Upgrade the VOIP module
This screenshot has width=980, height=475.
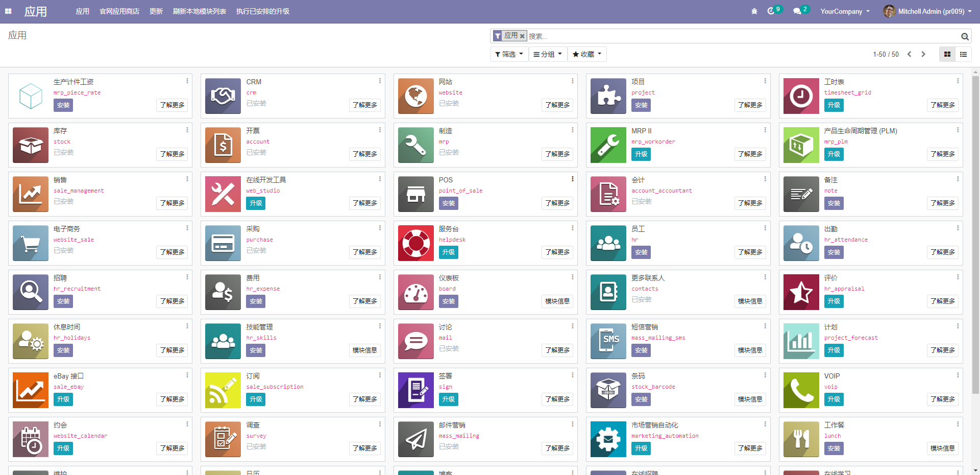click(834, 399)
